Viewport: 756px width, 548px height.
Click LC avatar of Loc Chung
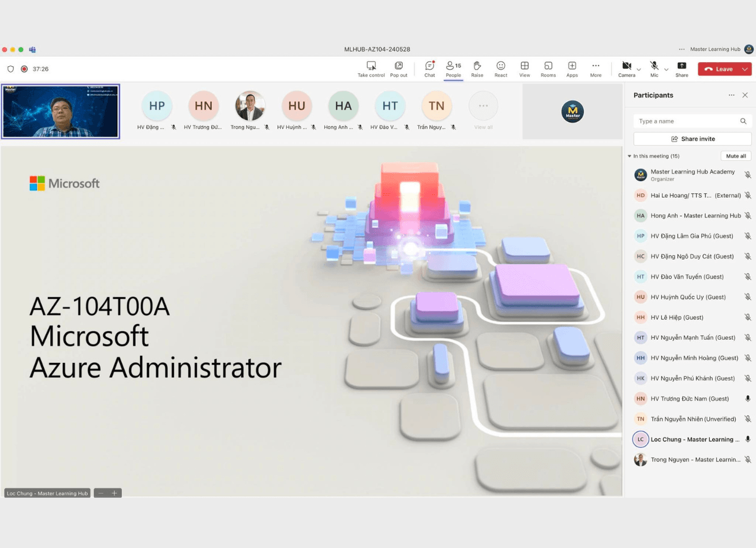pos(641,440)
